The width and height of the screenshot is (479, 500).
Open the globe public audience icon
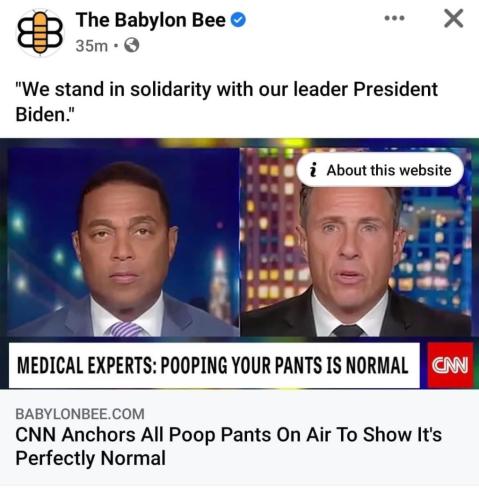tap(132, 45)
